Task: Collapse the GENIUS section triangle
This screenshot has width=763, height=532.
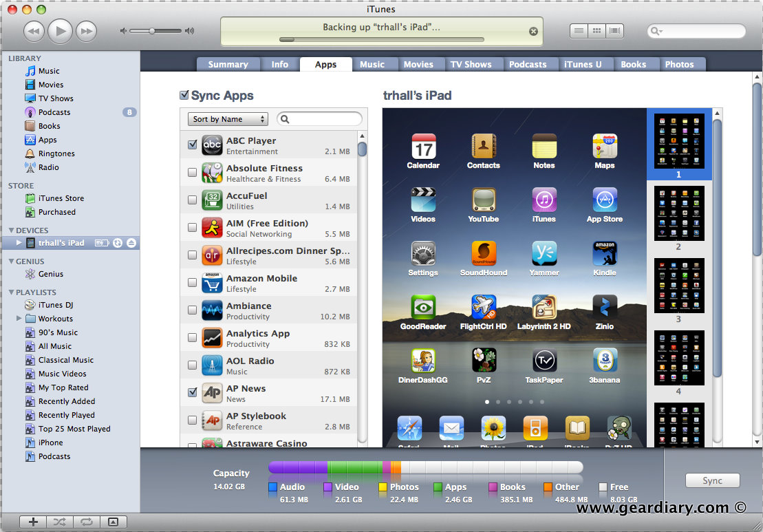Action: pos(11,262)
